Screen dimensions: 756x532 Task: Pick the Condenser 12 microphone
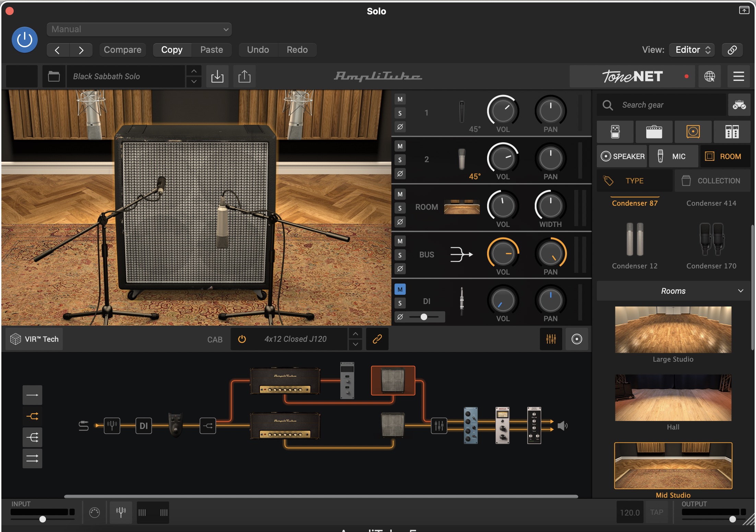(635, 245)
